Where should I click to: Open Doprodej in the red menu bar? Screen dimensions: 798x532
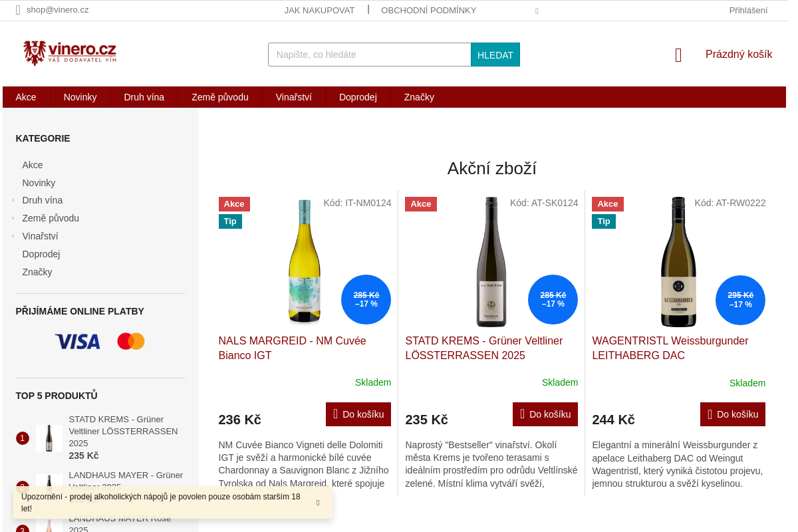click(358, 97)
